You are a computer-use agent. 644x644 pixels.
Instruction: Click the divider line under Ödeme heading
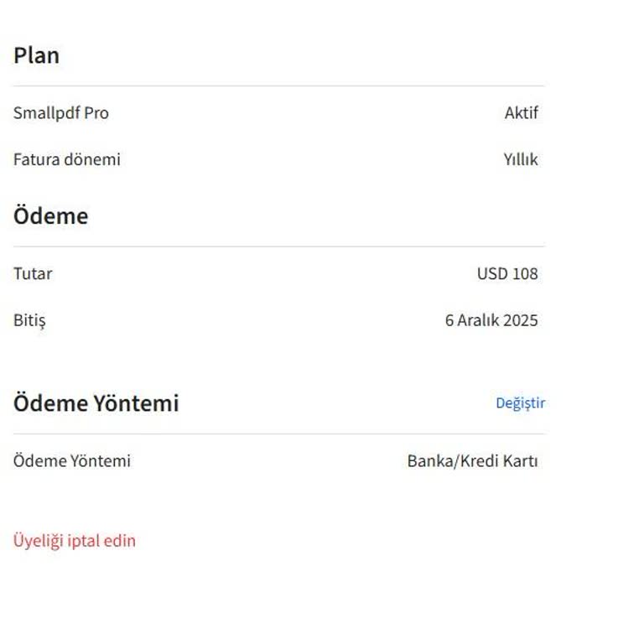point(278,247)
